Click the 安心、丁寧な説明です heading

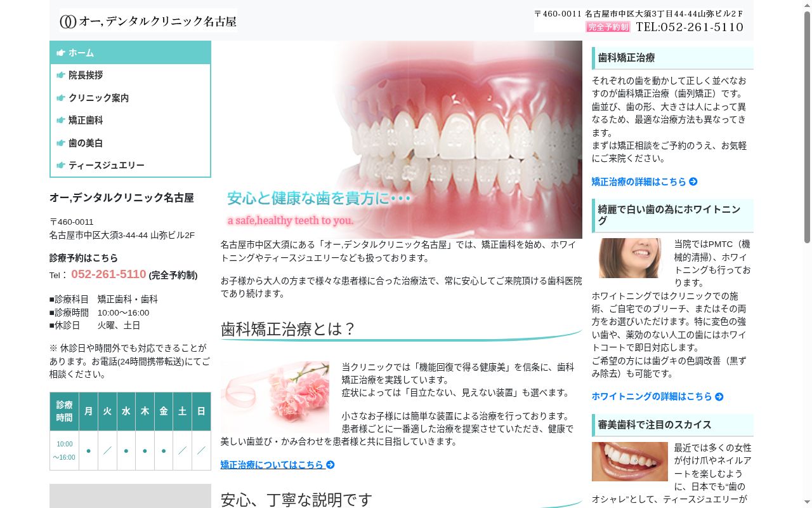[296, 500]
